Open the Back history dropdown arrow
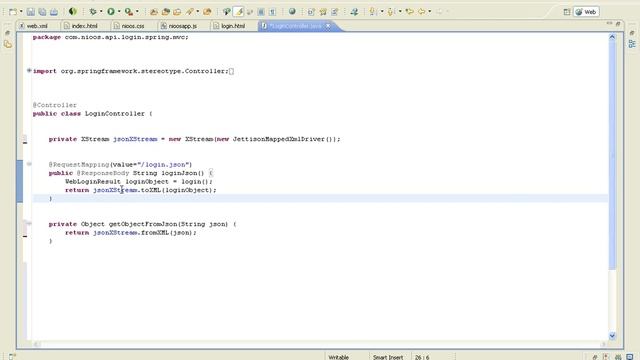The image size is (640, 360). click(429, 12)
